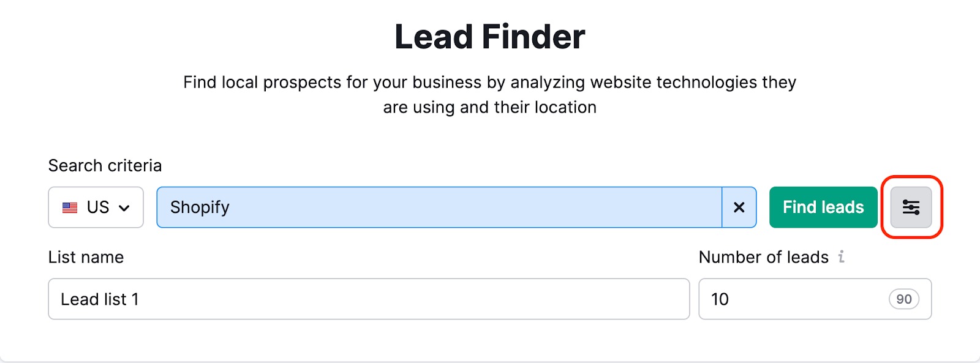Focus the Shopify search criteria field

(x=439, y=208)
